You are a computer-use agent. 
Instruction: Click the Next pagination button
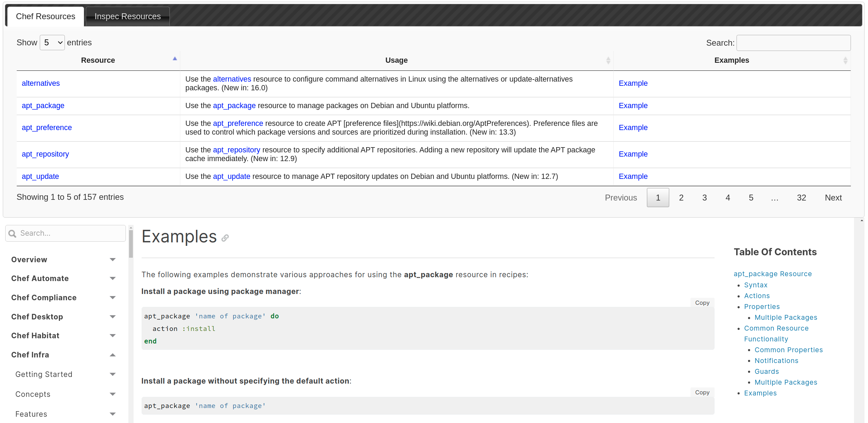(x=833, y=198)
